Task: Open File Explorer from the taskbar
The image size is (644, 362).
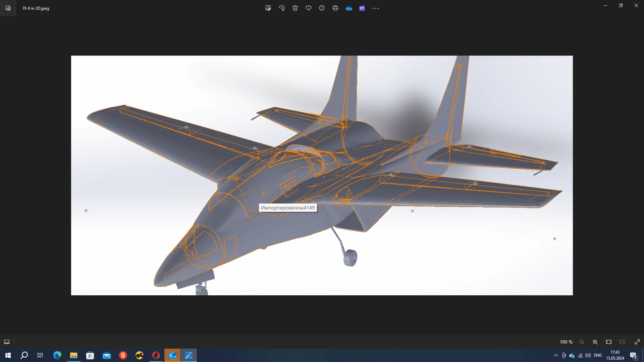Action: [74, 355]
